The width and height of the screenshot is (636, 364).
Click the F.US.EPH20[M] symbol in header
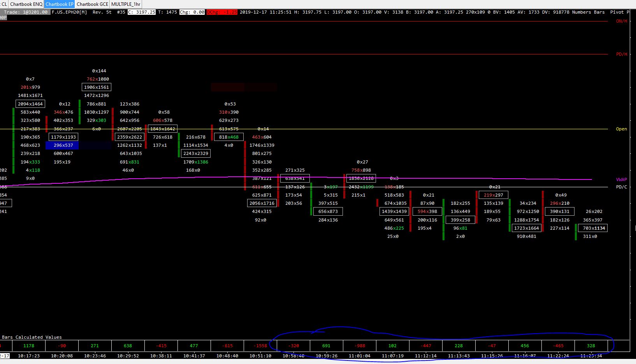click(69, 12)
